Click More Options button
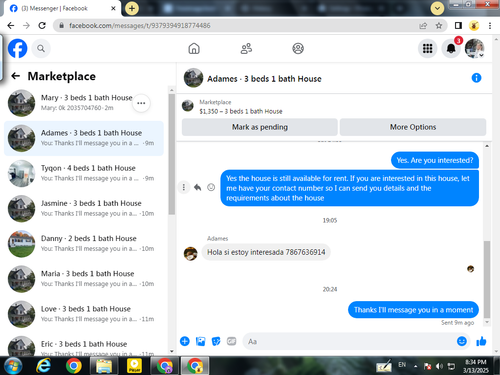This screenshot has width=500, height=375. click(x=413, y=127)
